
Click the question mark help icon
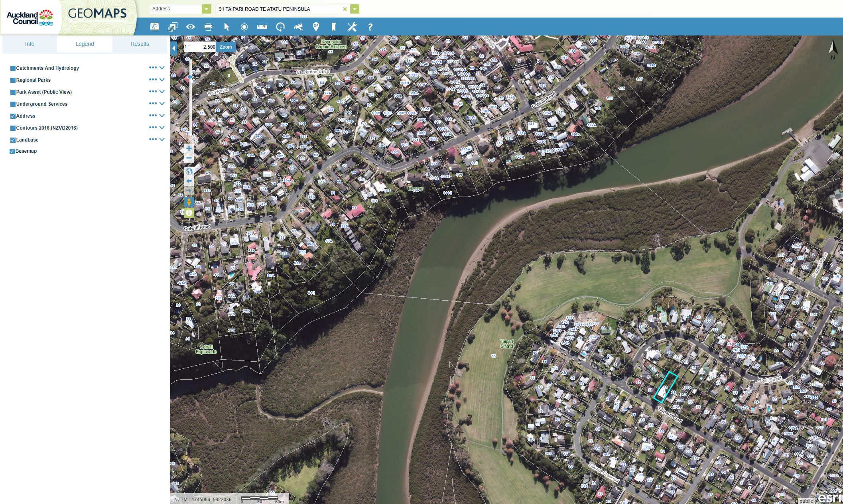tap(370, 27)
